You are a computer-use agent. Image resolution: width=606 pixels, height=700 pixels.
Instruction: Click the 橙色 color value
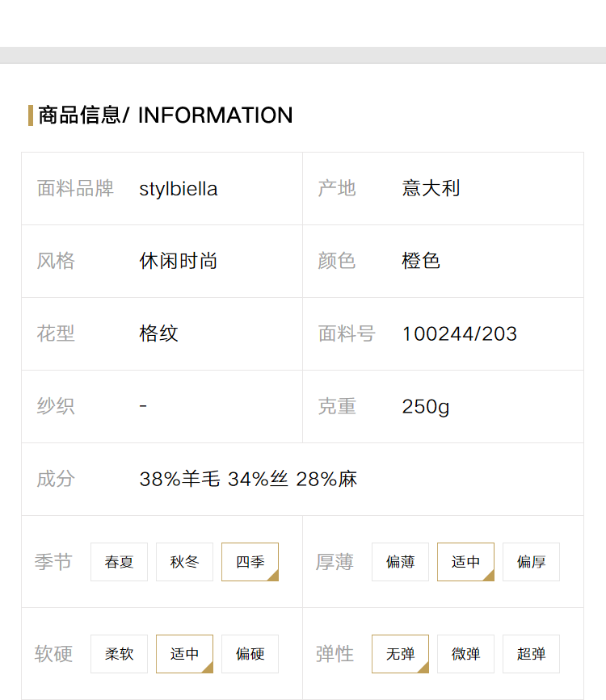pyautogui.click(x=420, y=261)
